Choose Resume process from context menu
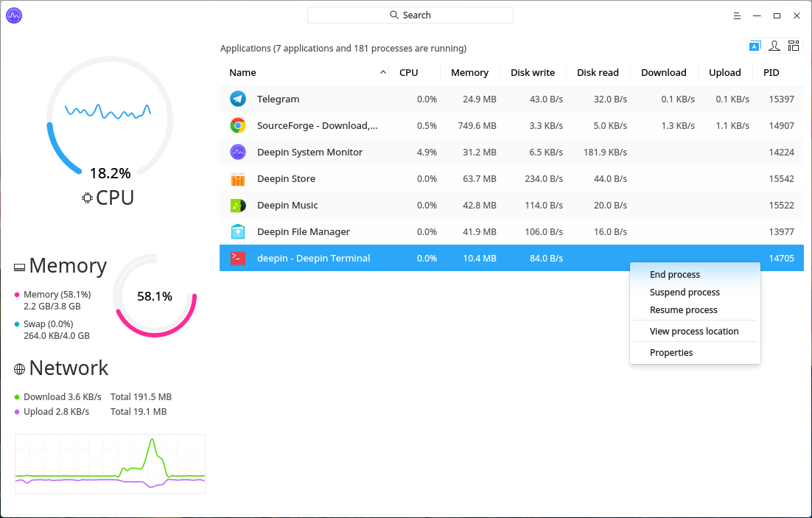Screen dimensions: 812x518 [695, 309]
